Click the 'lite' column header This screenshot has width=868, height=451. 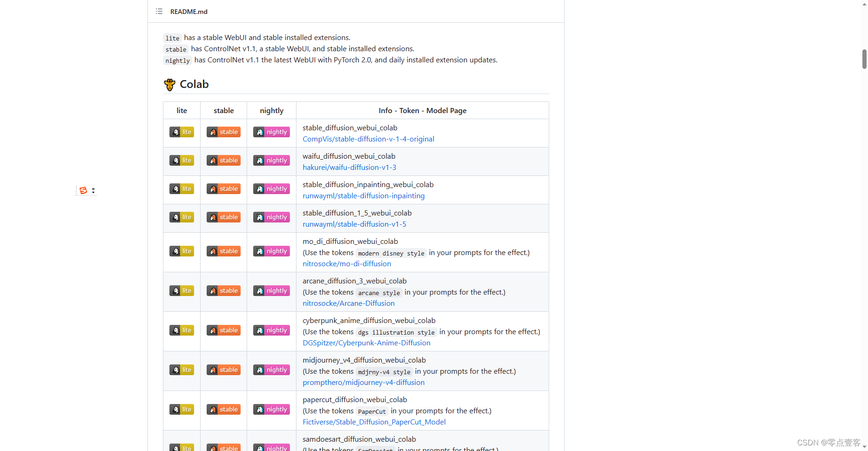182,111
